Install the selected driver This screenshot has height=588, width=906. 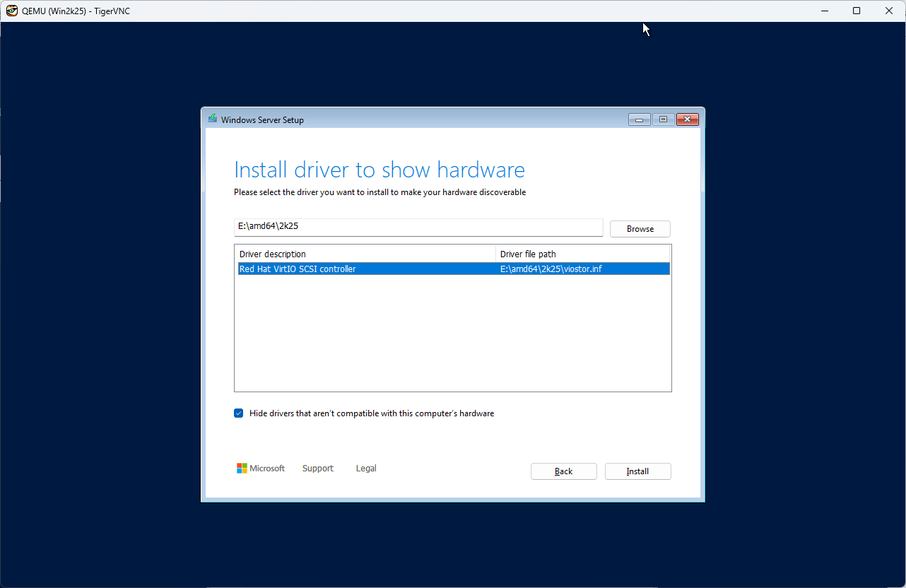(637, 471)
